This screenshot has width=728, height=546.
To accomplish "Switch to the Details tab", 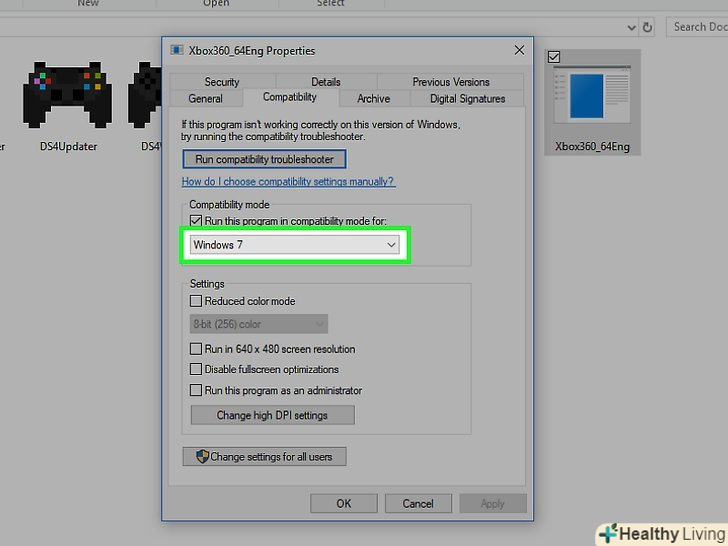I will pyautogui.click(x=326, y=82).
